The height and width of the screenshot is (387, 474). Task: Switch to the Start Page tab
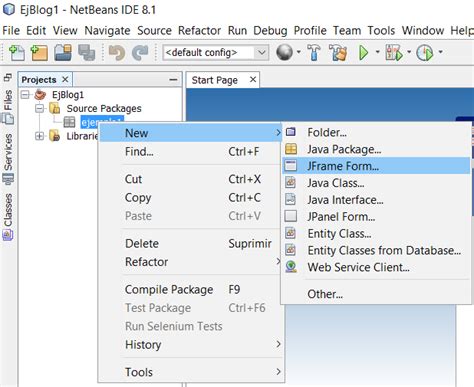click(215, 80)
